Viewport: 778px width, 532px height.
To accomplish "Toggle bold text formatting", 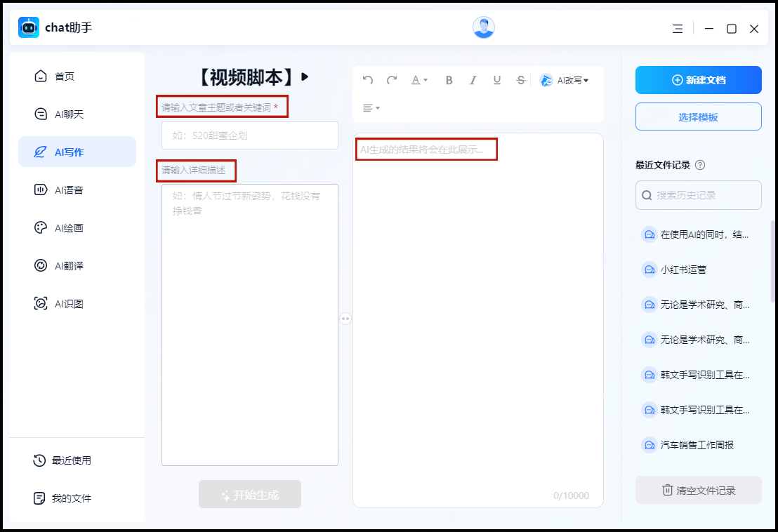I will 449,80.
